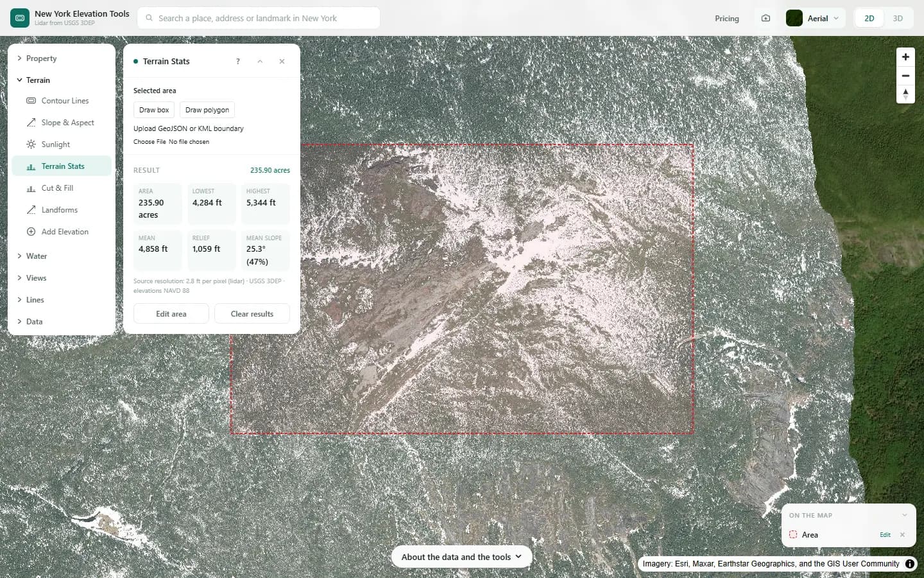Select the Landforms icon
The width and height of the screenshot is (924, 578).
tap(31, 210)
